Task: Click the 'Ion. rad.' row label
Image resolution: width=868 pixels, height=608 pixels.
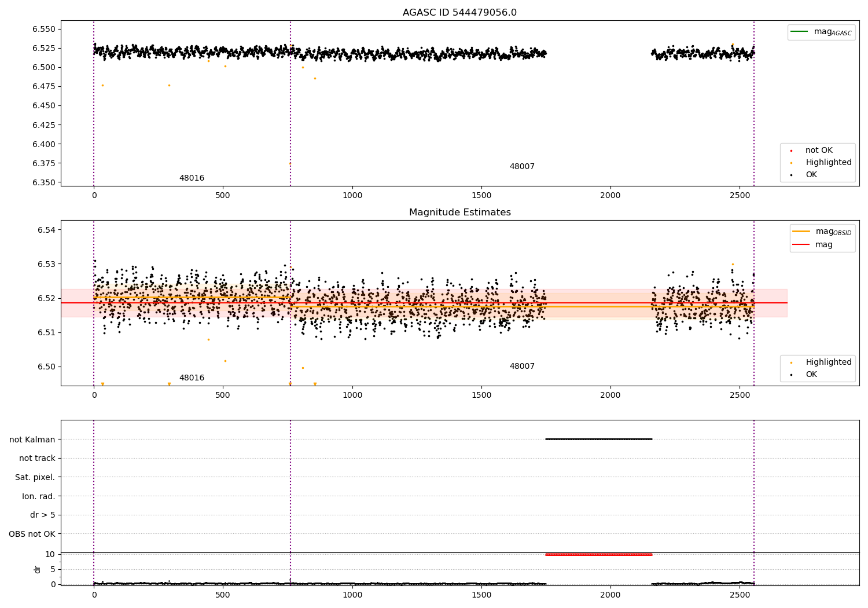Action: click(x=39, y=497)
